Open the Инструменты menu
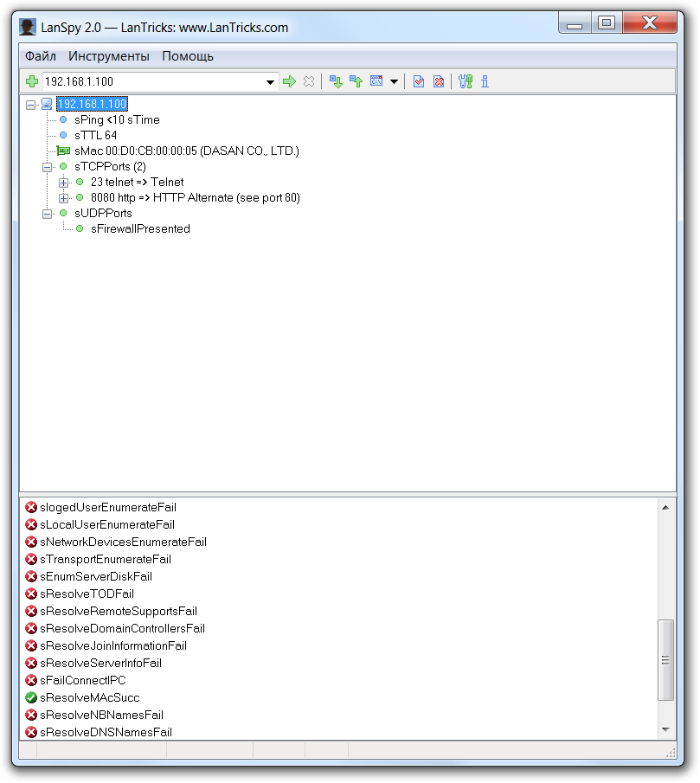 pyautogui.click(x=109, y=56)
